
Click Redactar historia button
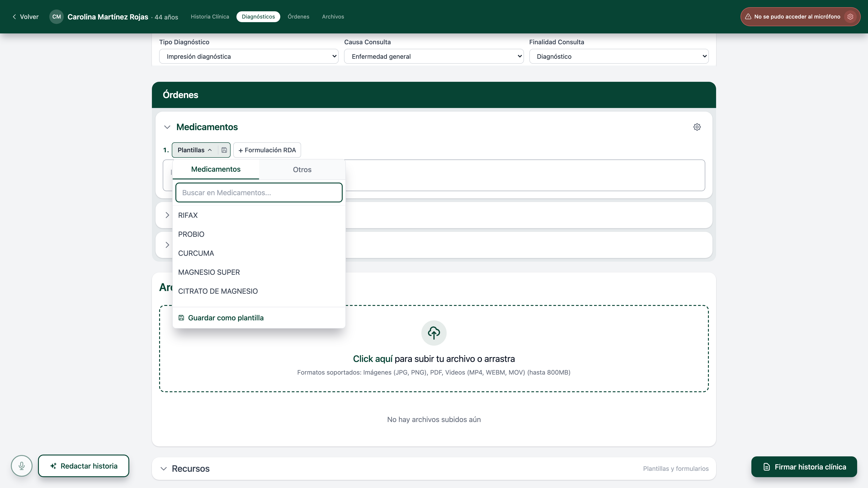click(84, 466)
